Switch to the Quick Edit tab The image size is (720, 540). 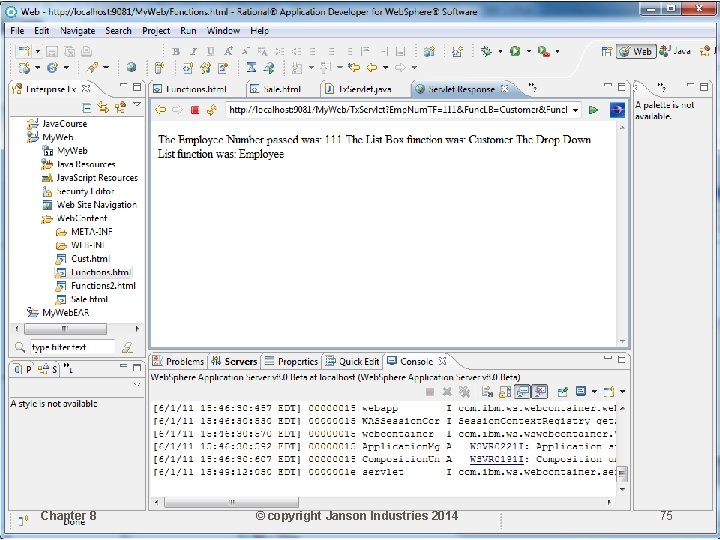pos(353,362)
